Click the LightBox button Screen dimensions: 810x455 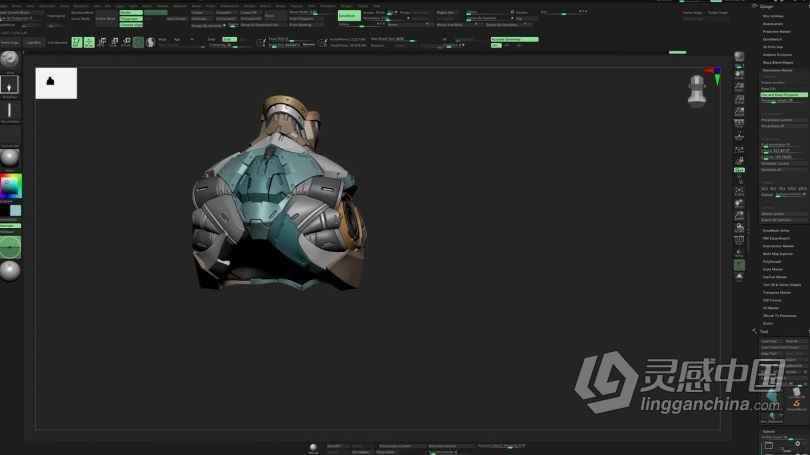[34, 42]
